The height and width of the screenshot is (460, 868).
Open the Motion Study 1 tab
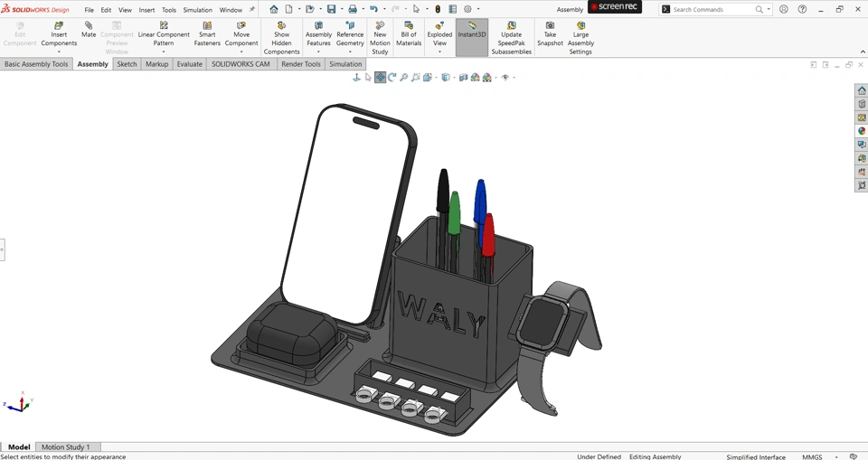pos(66,446)
